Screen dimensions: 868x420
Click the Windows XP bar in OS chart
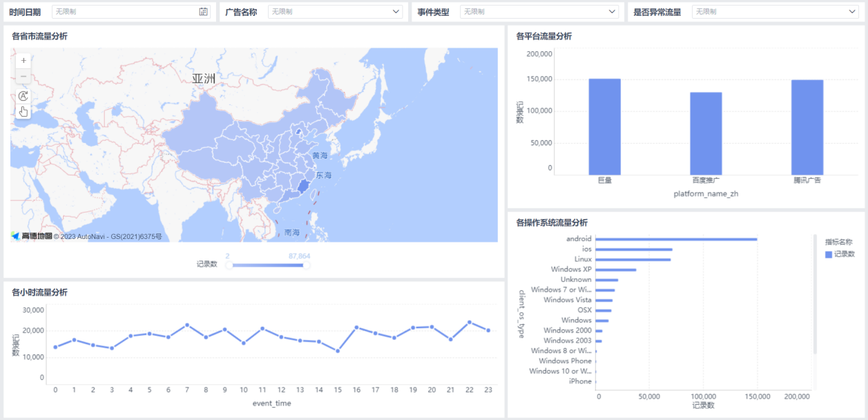click(615, 269)
